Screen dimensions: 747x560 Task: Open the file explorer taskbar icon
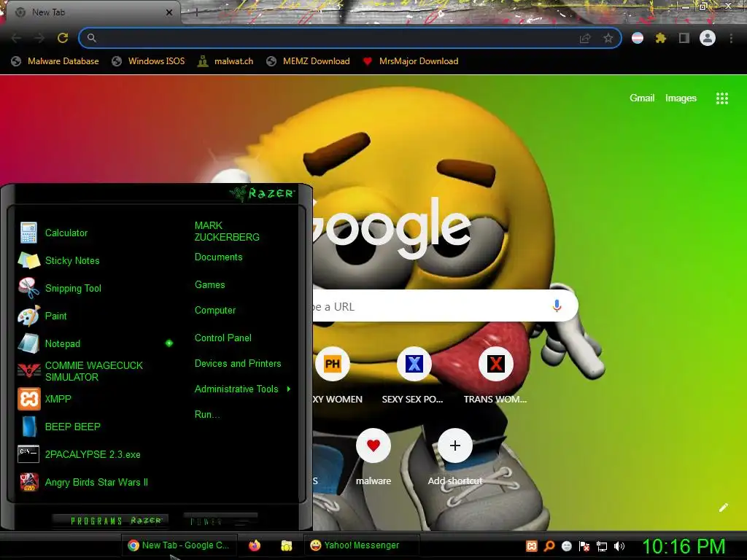(x=286, y=545)
